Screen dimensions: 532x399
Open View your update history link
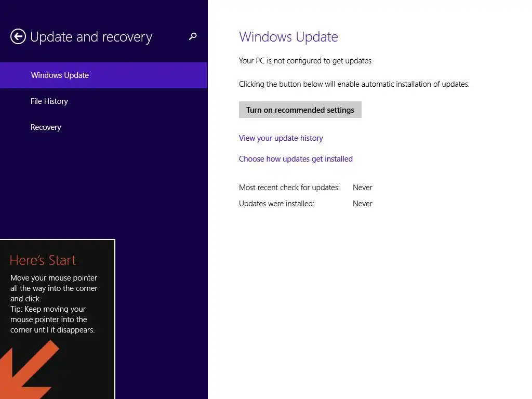pyautogui.click(x=281, y=138)
